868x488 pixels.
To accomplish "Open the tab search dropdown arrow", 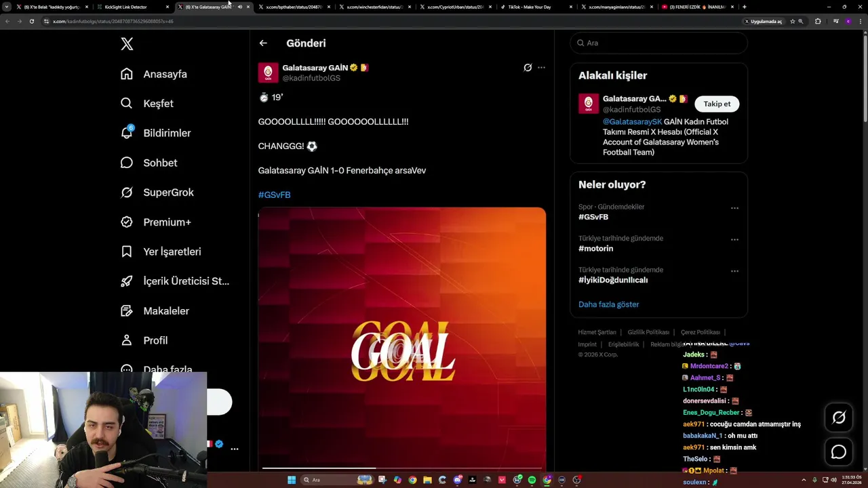I will 7,7.
